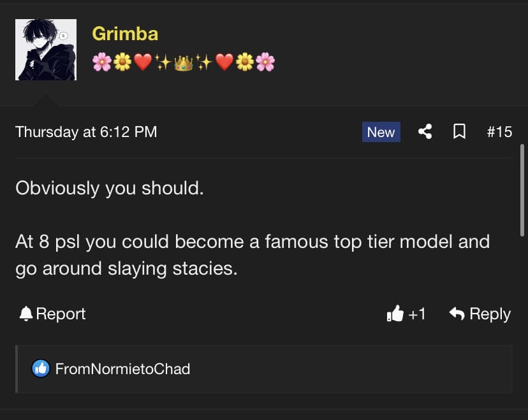Open Grimba's user profile name
This screenshot has height=420, width=528.
(125, 33)
